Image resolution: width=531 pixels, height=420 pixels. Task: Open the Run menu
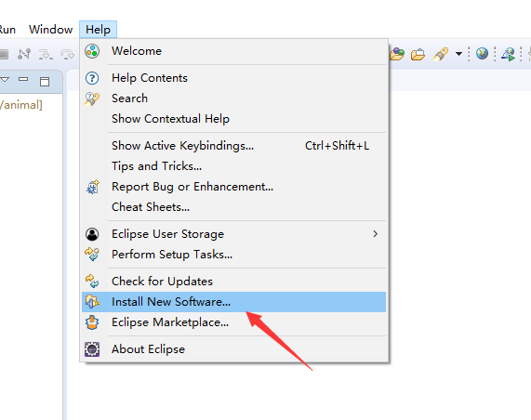(x=7, y=30)
